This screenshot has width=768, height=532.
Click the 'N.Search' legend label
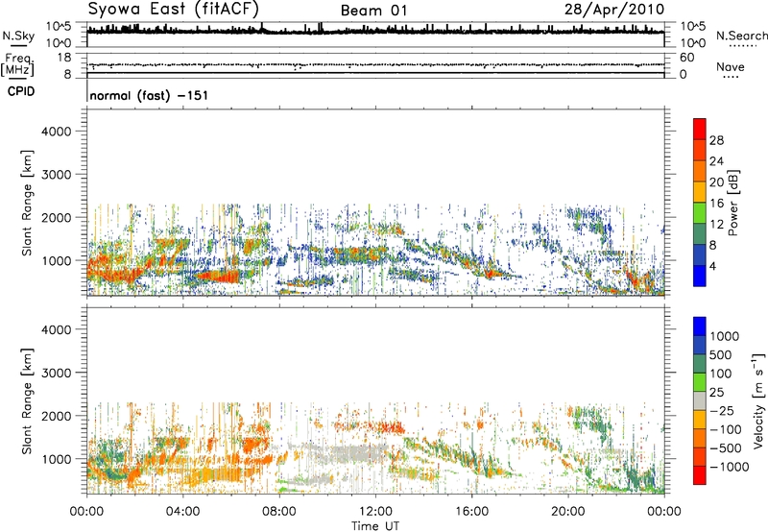click(x=741, y=36)
